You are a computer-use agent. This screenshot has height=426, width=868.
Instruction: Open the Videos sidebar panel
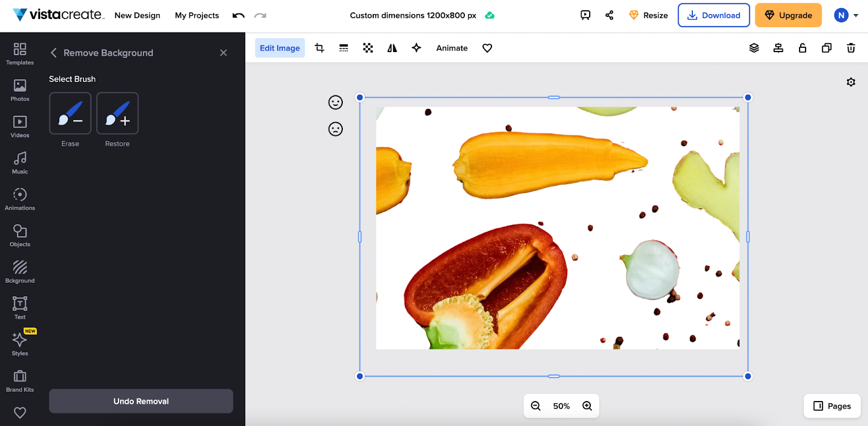click(20, 126)
